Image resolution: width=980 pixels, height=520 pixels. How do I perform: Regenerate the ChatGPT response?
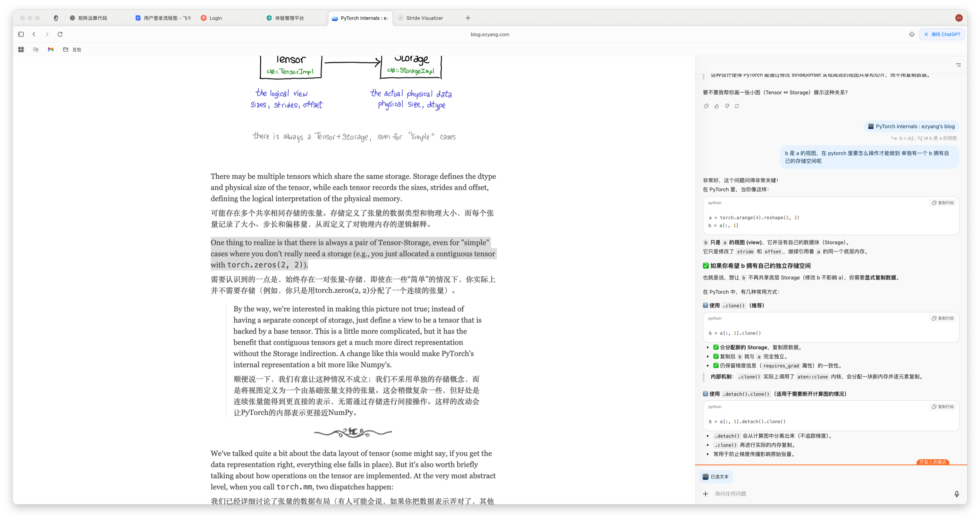coord(737,106)
